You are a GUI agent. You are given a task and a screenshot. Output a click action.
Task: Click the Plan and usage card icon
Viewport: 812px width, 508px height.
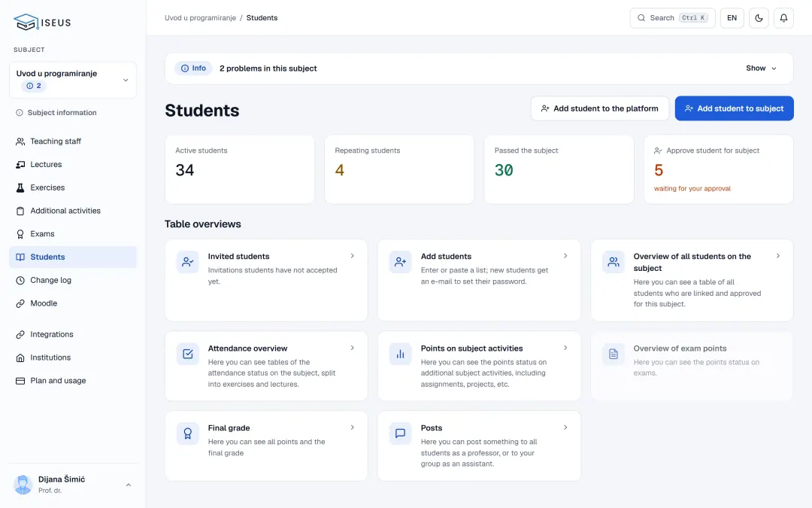coord(20,381)
